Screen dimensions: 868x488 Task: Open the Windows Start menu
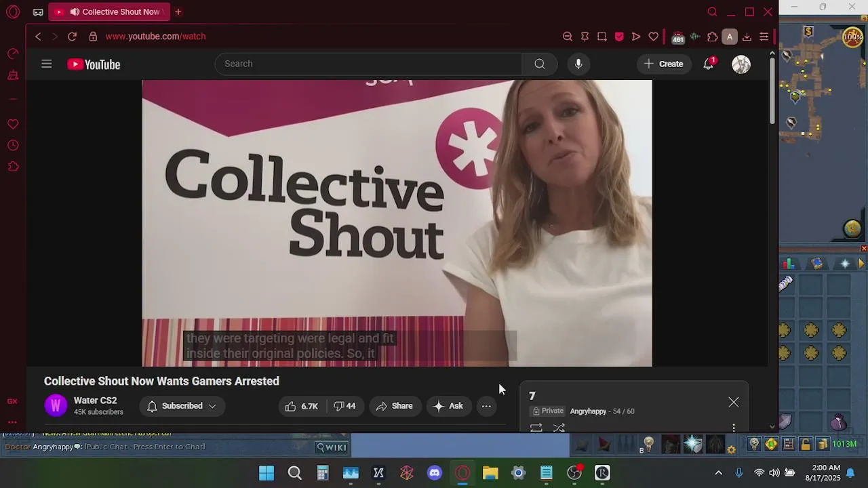point(267,473)
